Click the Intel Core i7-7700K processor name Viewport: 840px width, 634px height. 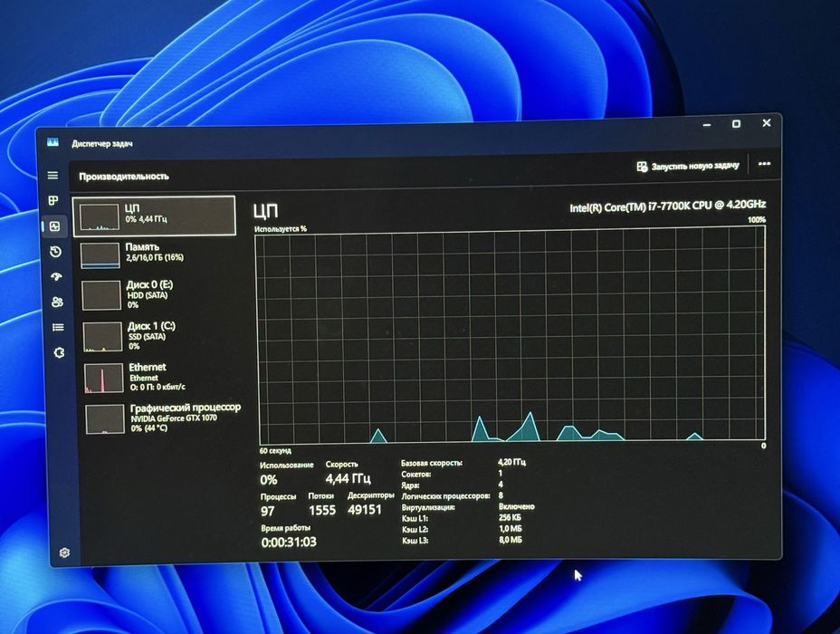pos(667,206)
